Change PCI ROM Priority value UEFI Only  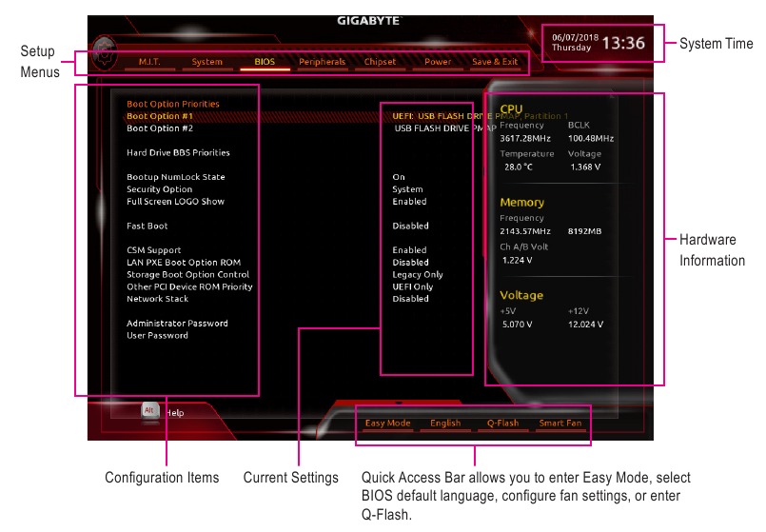pos(413,286)
